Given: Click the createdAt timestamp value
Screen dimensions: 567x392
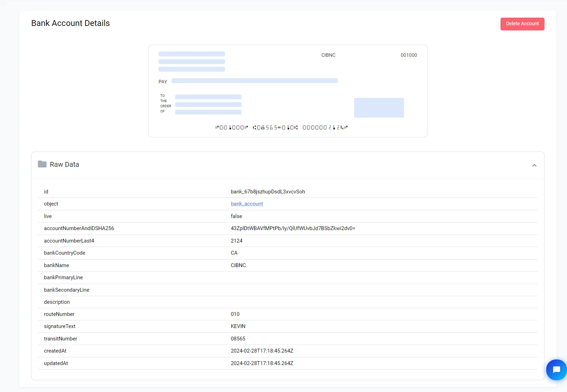Looking at the screenshot, I should [x=262, y=351].
